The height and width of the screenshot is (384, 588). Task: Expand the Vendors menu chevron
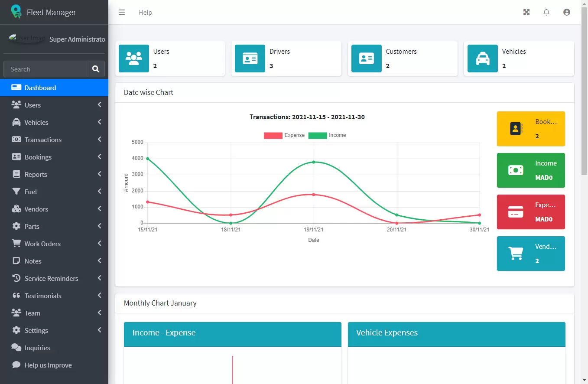tap(100, 209)
